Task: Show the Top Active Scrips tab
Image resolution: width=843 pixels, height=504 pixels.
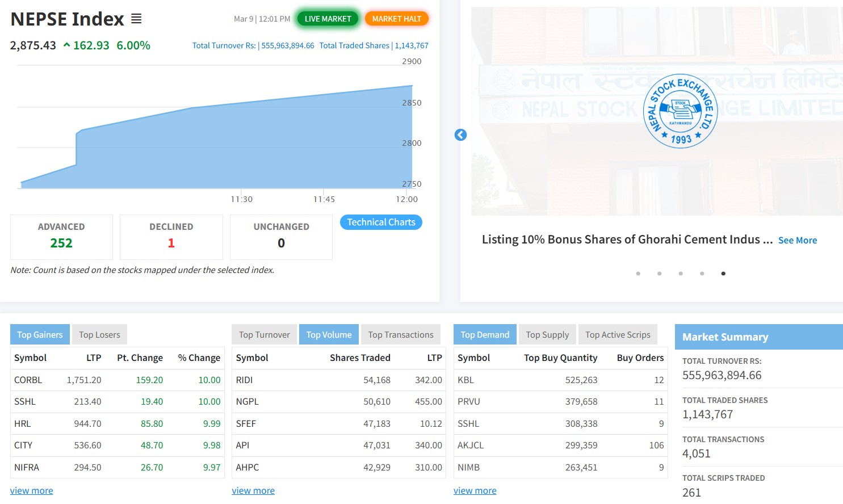Action: 618,335
